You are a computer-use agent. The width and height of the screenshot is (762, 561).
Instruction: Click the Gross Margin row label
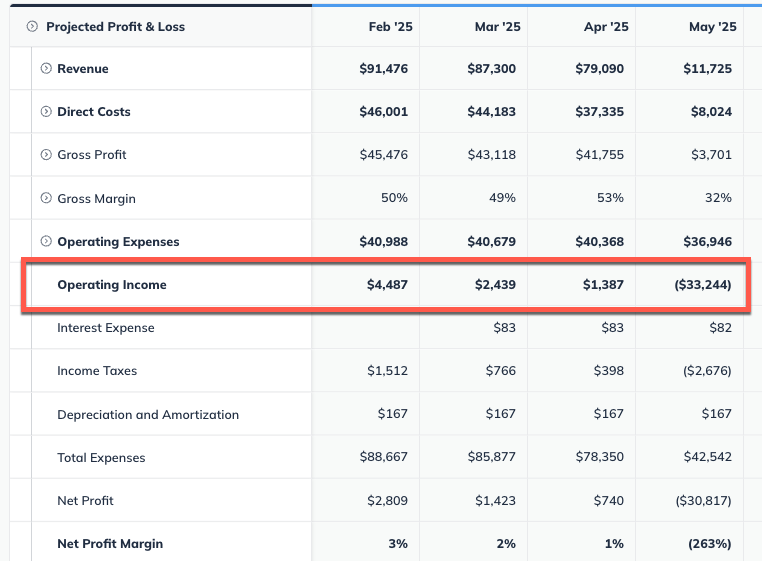(x=96, y=198)
